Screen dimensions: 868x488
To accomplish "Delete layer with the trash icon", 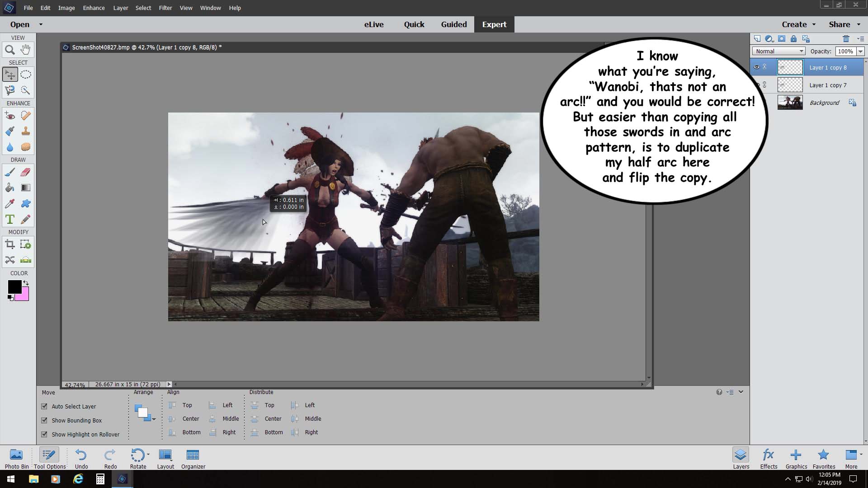I will (846, 39).
